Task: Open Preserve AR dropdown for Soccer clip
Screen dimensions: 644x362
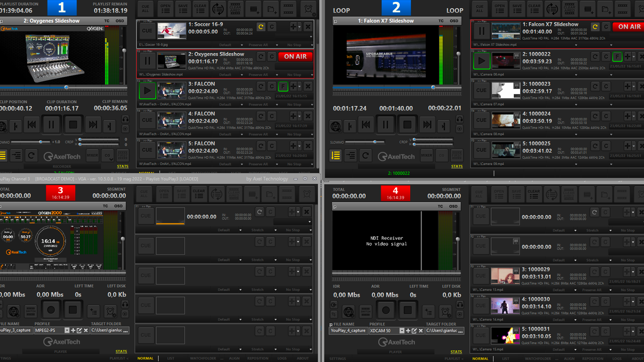Action: (x=277, y=45)
